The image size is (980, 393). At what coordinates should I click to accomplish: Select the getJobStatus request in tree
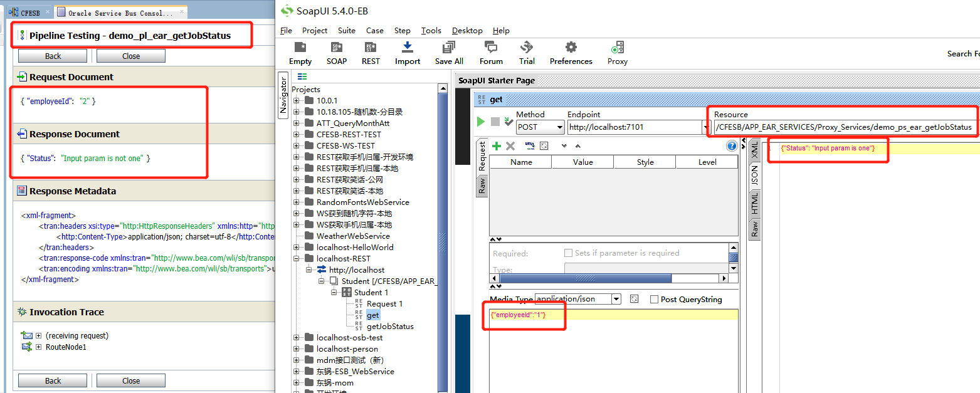pyautogui.click(x=390, y=327)
